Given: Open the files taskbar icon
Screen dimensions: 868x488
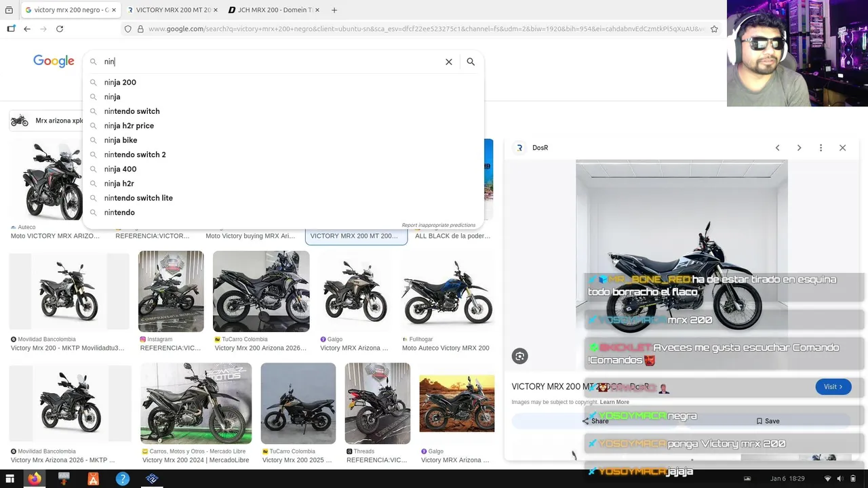Looking at the screenshot, I should pos(64,479).
